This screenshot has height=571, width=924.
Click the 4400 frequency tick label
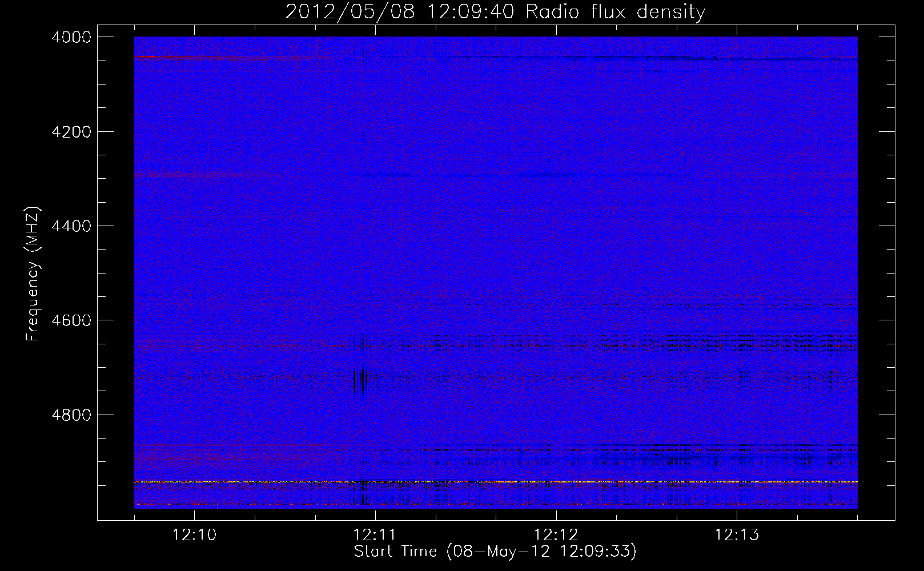click(x=71, y=226)
